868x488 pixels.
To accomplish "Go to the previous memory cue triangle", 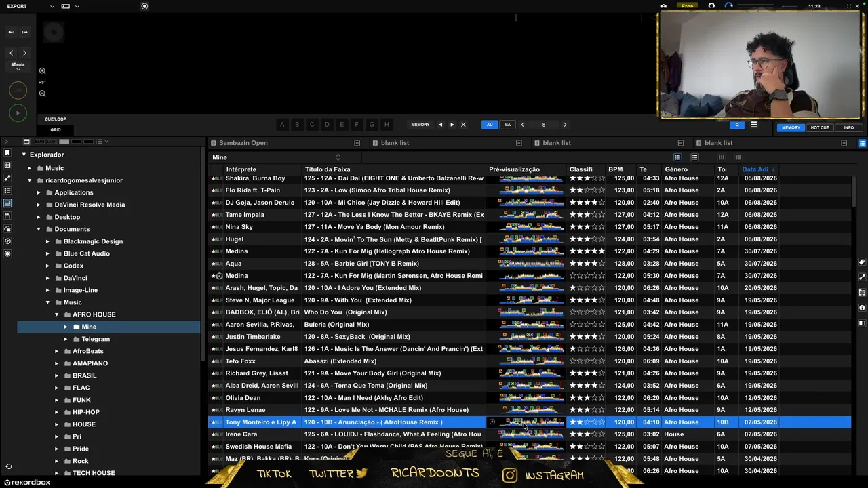I will click(440, 125).
